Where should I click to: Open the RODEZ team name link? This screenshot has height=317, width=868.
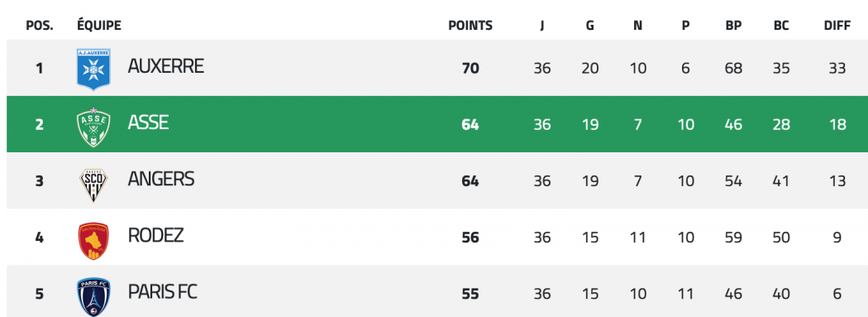155,236
